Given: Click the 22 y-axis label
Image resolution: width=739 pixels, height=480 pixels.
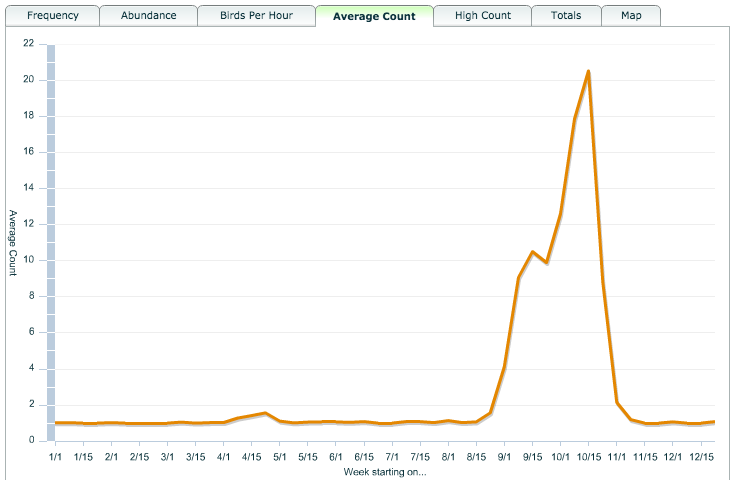Looking at the screenshot, I should [x=28, y=44].
